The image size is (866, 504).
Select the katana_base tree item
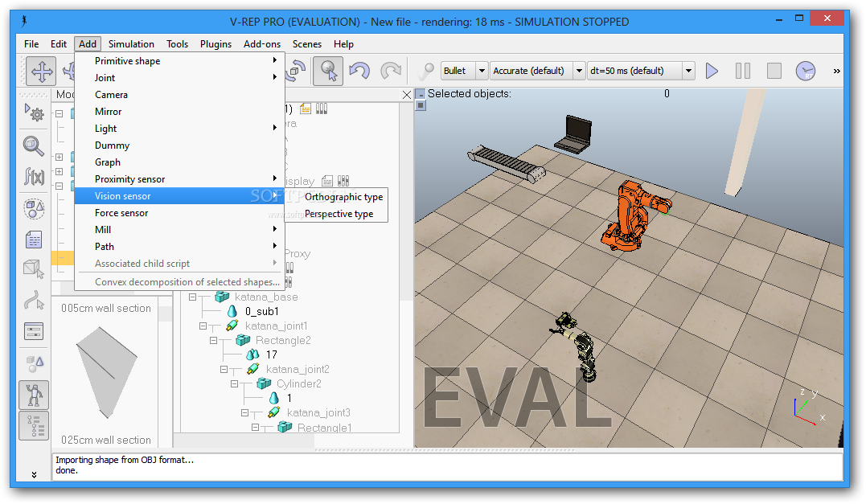[266, 297]
